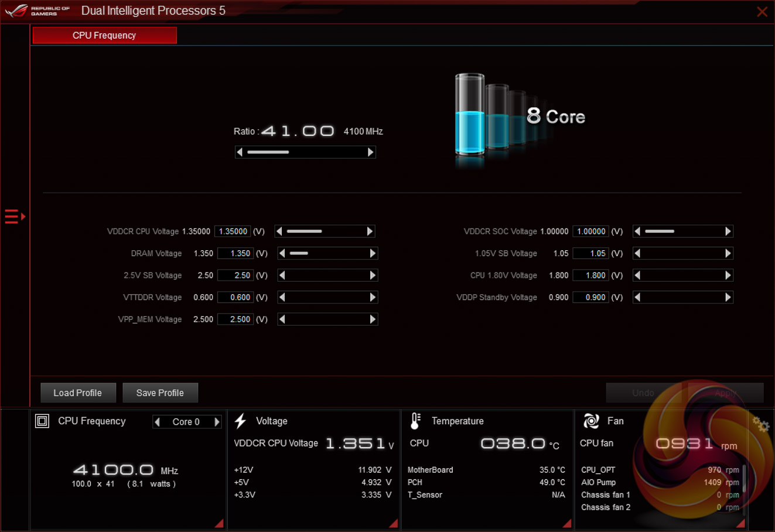775x532 pixels.
Task: Click the Temperature thermometer icon
Action: pyautogui.click(x=415, y=421)
